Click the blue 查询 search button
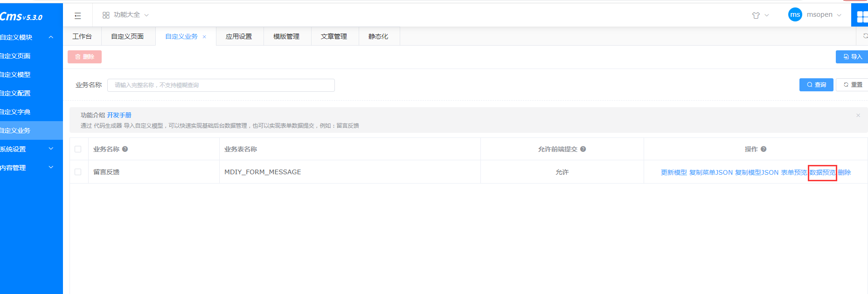The height and width of the screenshot is (294, 868). (x=816, y=85)
